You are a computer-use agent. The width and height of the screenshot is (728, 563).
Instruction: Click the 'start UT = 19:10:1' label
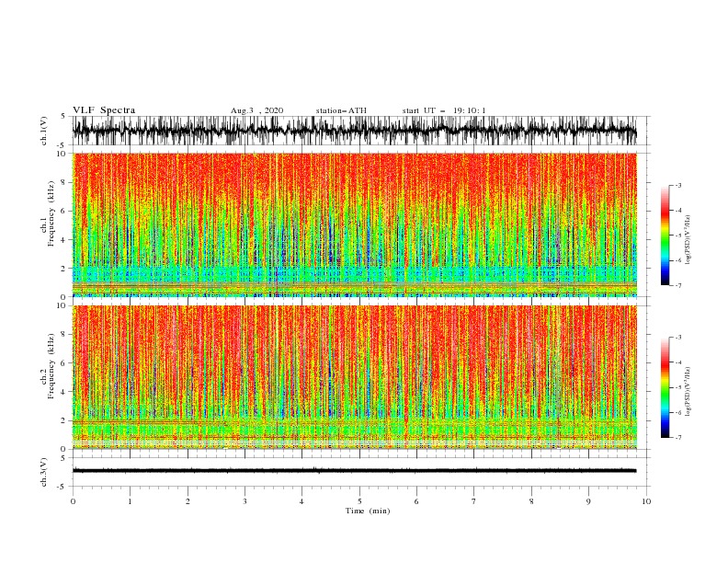click(x=444, y=110)
